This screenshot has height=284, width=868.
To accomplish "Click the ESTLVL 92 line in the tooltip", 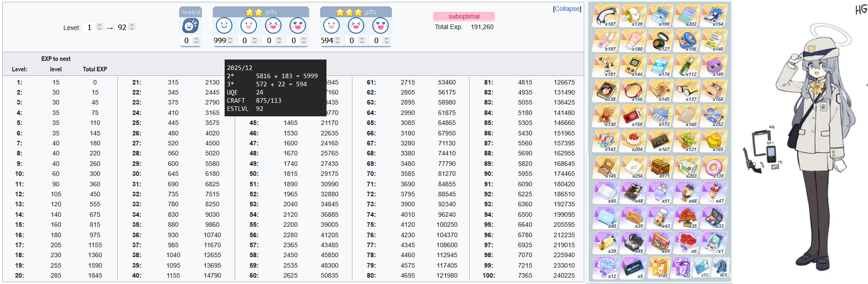I will (x=245, y=109).
